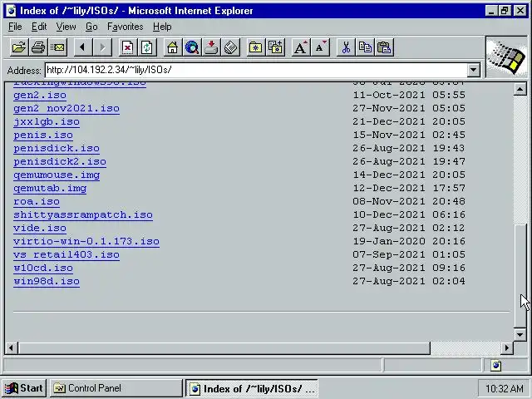Click the Windows Start button
Screen dimensions: 532x399
[24, 388]
